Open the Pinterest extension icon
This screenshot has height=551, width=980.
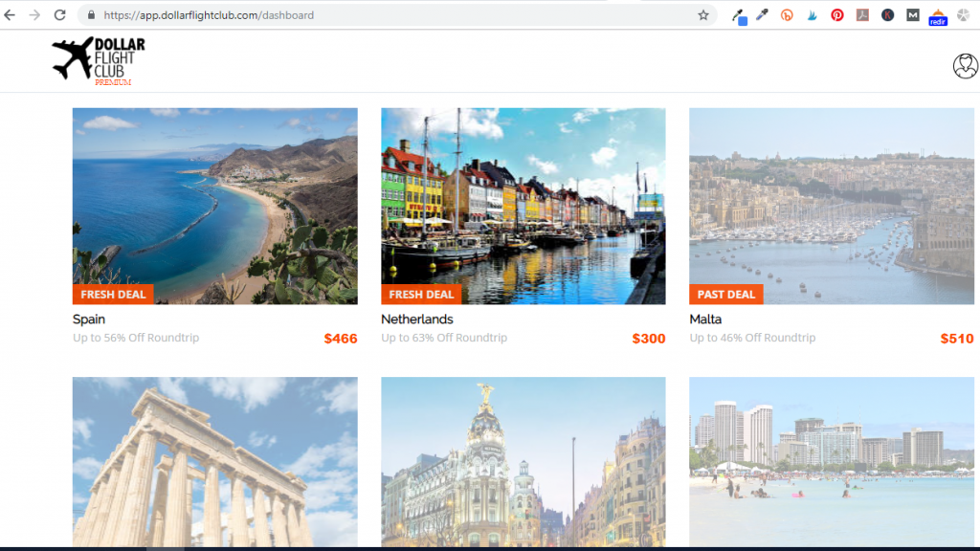tap(837, 15)
